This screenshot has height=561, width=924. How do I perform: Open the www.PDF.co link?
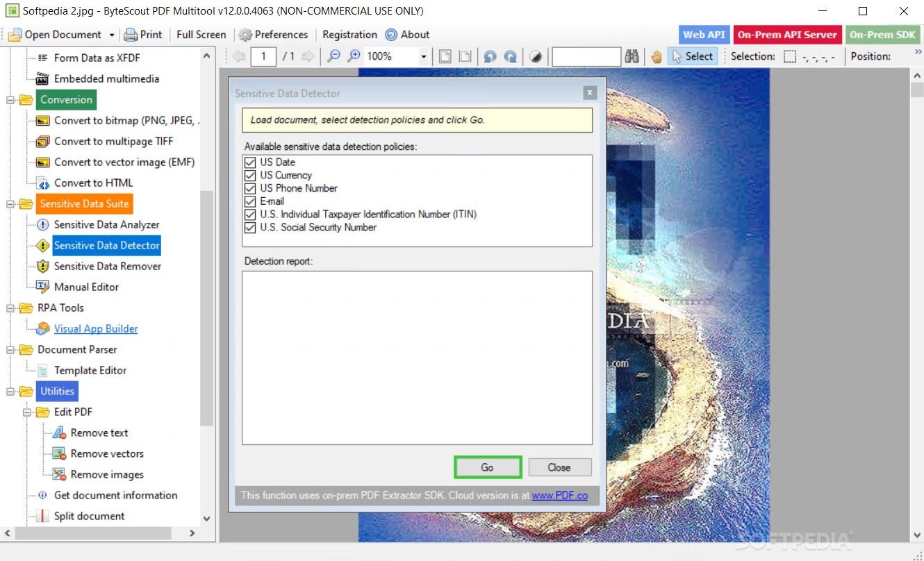click(x=560, y=496)
